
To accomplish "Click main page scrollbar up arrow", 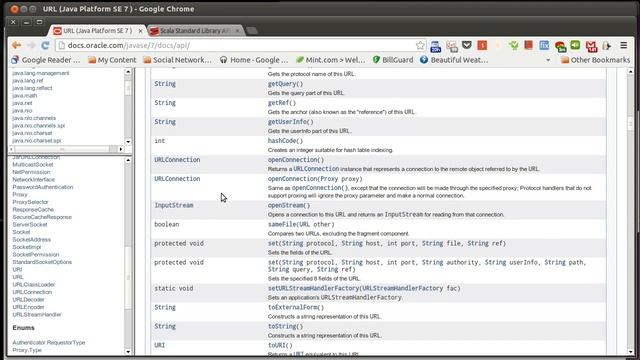I will point(631,72).
